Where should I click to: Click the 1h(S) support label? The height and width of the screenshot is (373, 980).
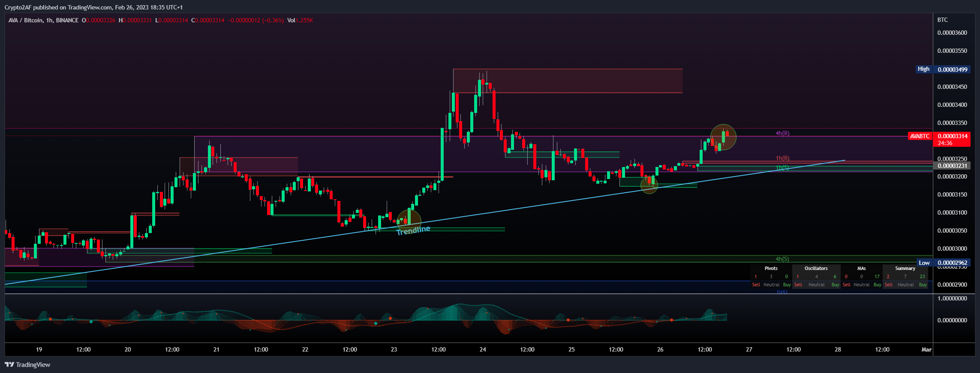(x=782, y=167)
